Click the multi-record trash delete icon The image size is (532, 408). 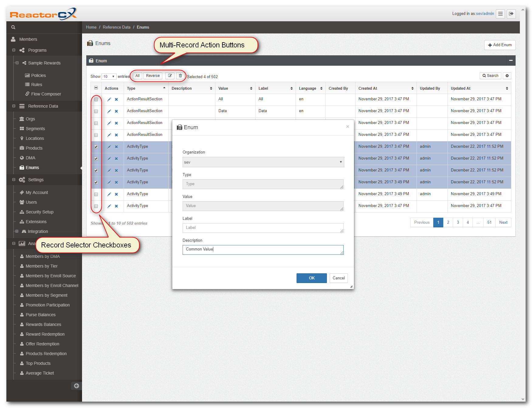point(180,76)
